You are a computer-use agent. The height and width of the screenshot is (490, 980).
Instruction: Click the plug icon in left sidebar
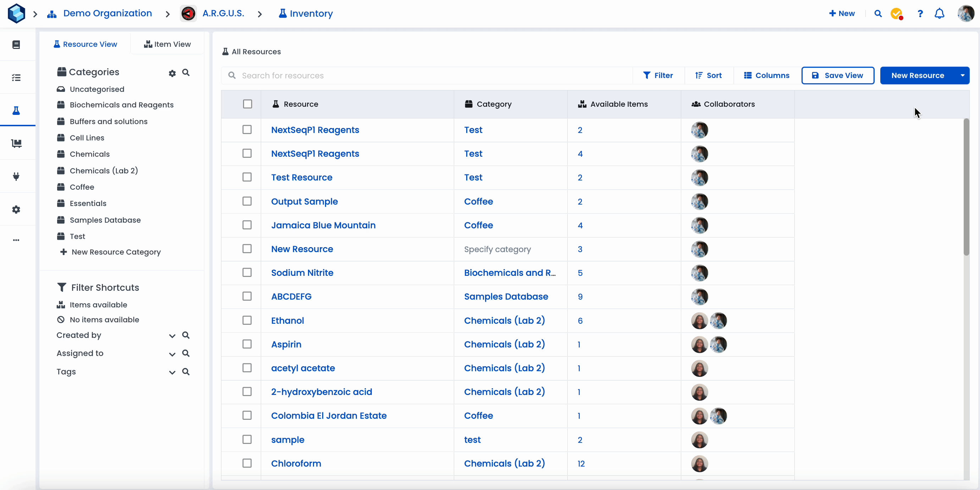tap(16, 176)
